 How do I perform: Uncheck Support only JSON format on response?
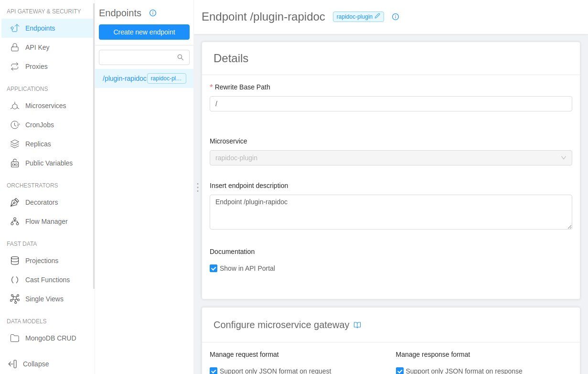(x=399, y=371)
